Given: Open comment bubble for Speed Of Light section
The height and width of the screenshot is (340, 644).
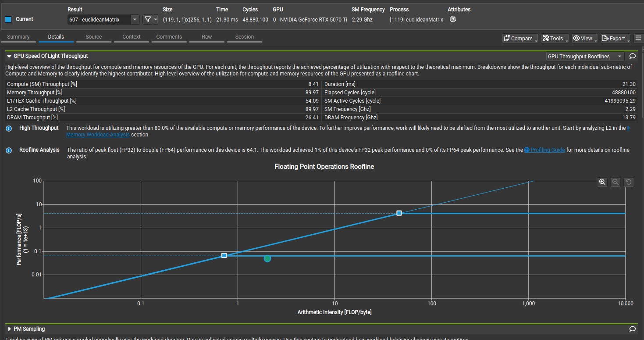Looking at the screenshot, I should (x=632, y=56).
